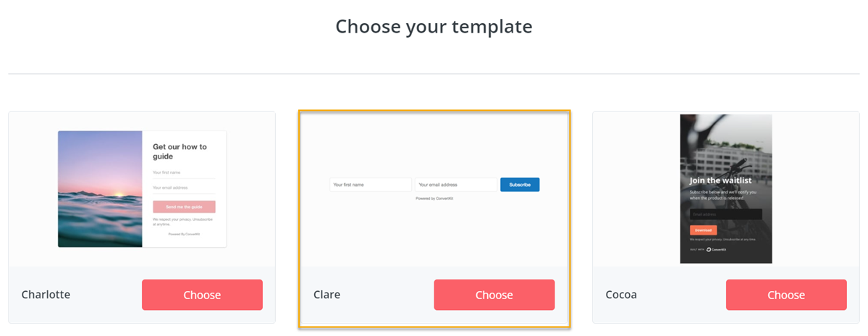Click first name field in Clare preview
The width and height of the screenshot is (868, 336).
click(370, 185)
